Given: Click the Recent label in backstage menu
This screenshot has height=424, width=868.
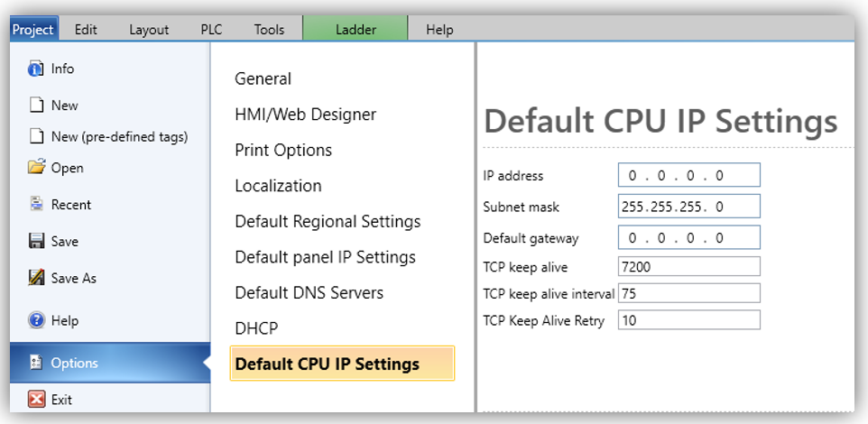Looking at the screenshot, I should (x=71, y=205).
